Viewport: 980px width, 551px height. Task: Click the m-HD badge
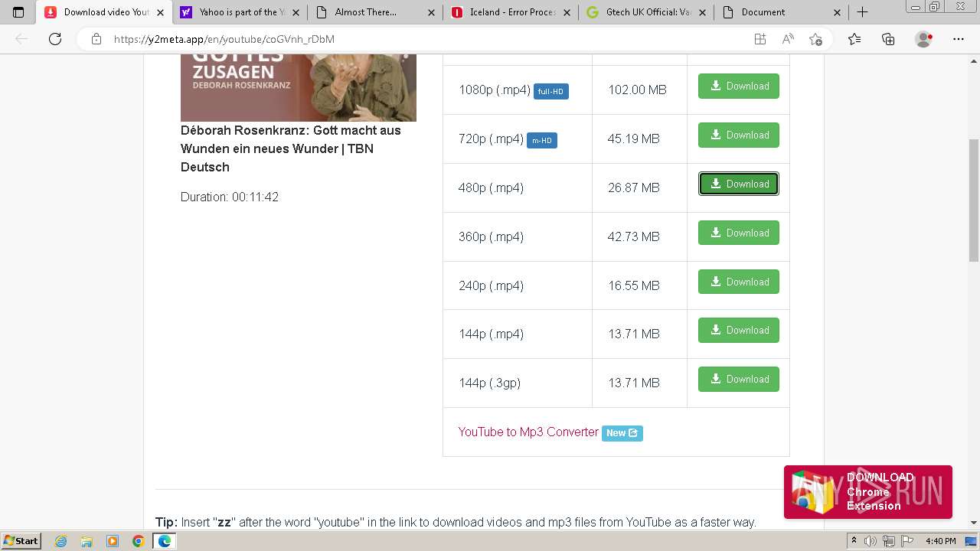tap(541, 140)
